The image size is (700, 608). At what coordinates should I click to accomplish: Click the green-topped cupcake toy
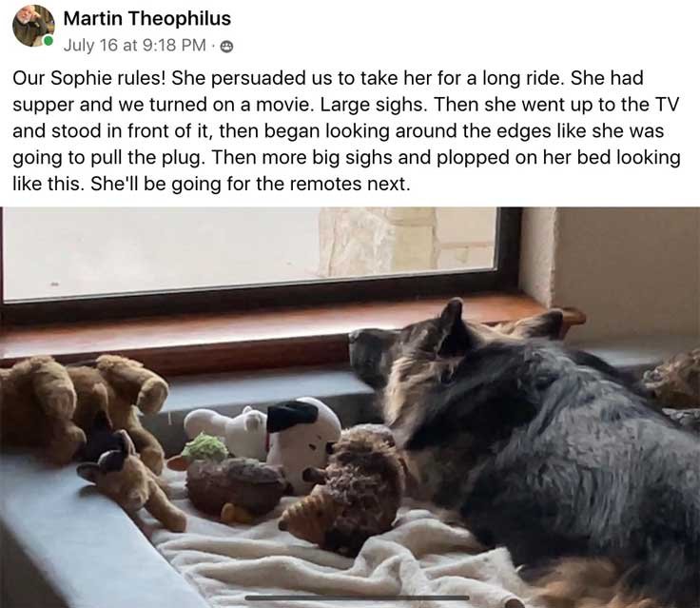pos(230,481)
